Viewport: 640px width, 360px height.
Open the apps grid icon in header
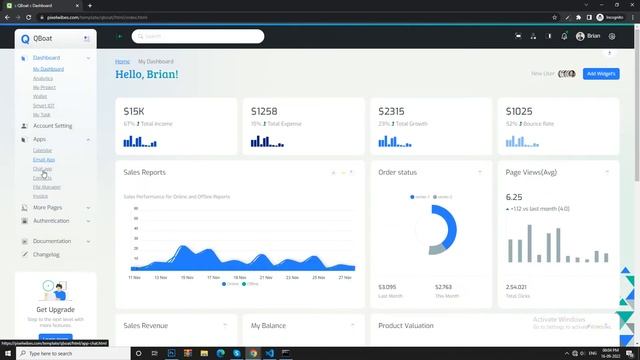pos(533,36)
